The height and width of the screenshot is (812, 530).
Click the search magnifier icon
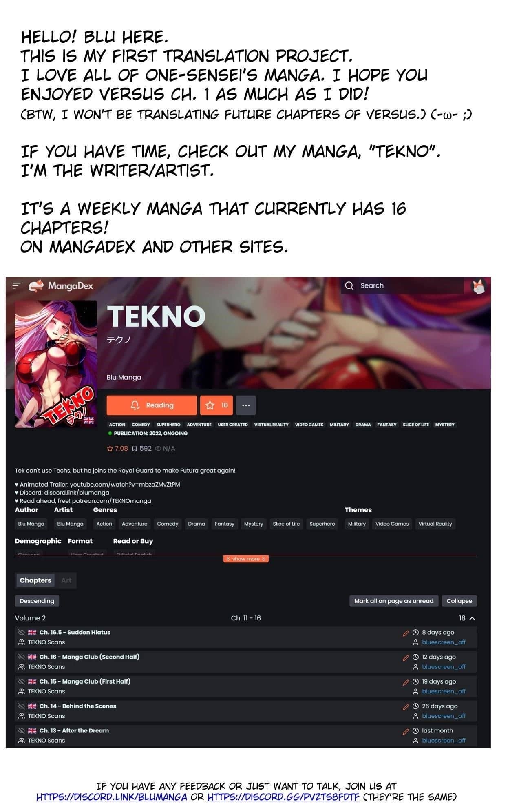click(349, 285)
